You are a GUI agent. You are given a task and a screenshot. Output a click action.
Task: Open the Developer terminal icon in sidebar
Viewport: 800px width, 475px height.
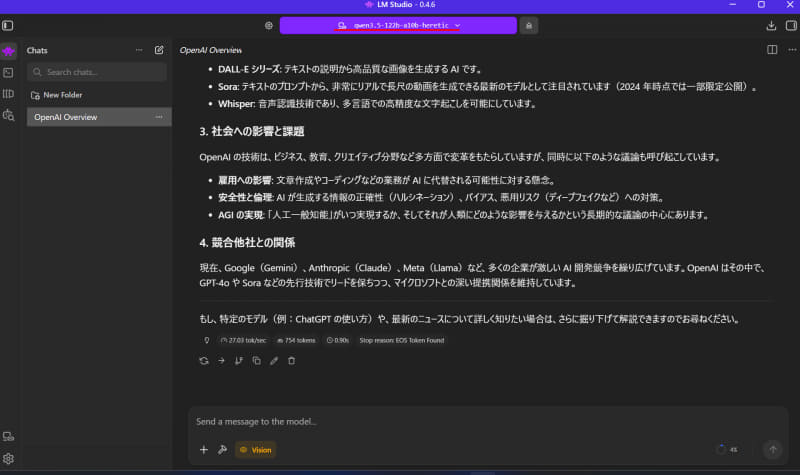(x=8, y=73)
